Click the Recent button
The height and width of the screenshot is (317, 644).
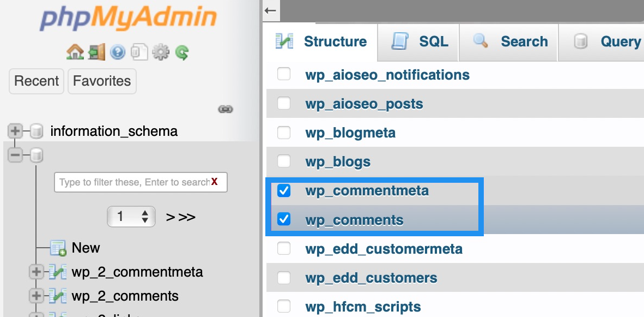[x=37, y=81]
